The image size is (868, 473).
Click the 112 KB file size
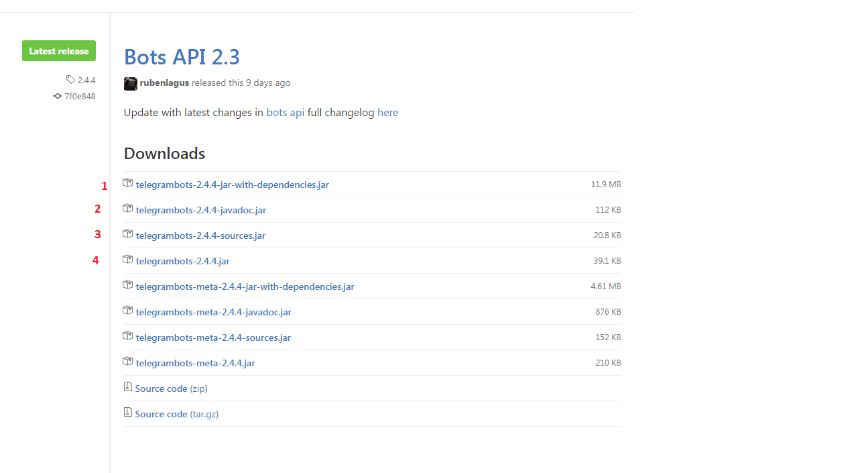pos(608,210)
